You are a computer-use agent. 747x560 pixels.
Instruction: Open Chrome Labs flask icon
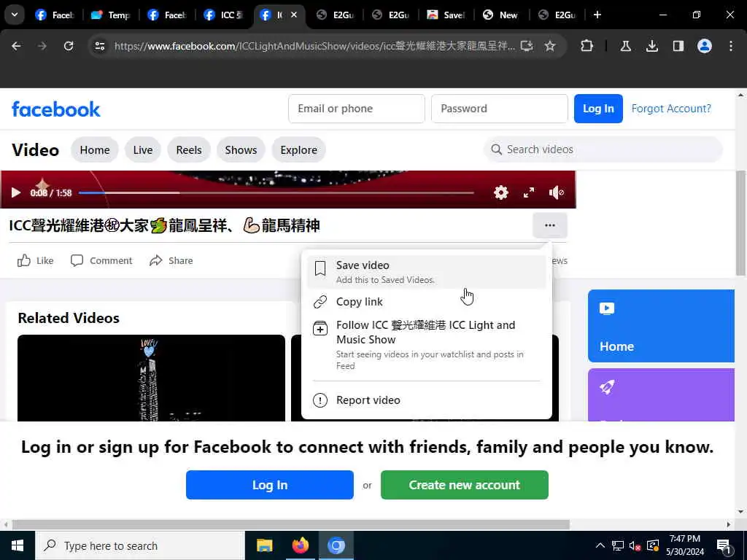tap(625, 46)
